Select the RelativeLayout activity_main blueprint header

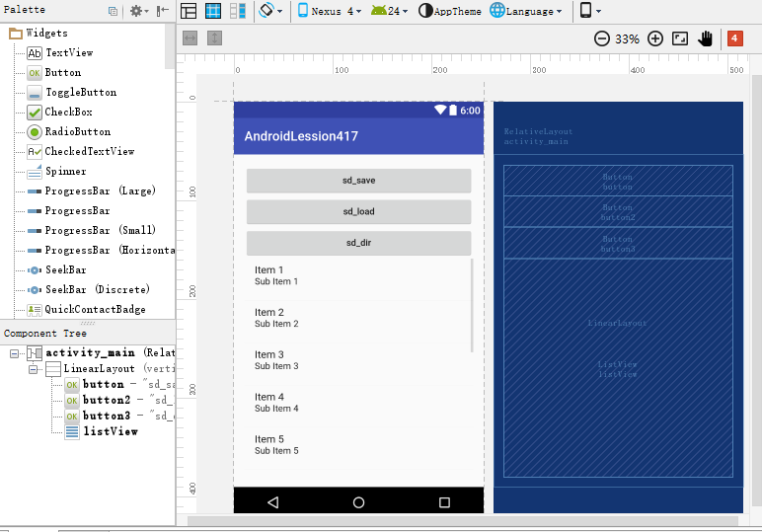(538, 136)
